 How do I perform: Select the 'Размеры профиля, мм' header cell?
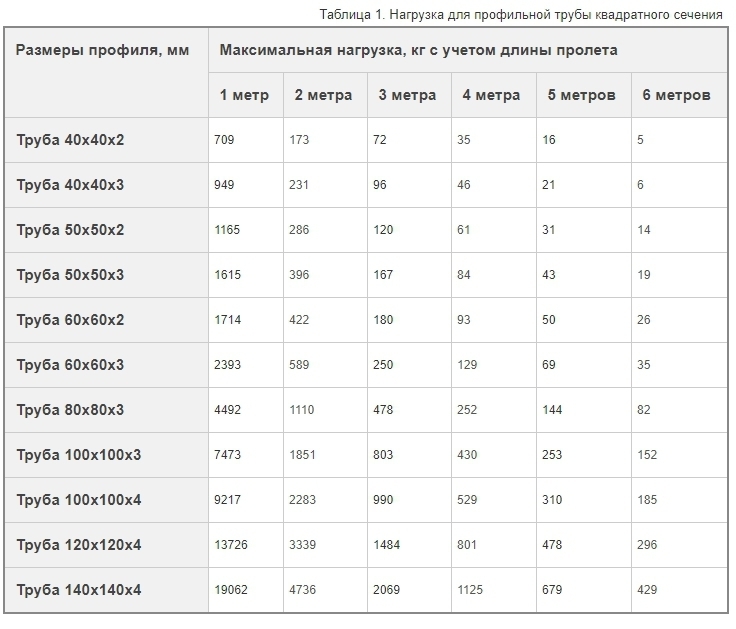[103, 50]
